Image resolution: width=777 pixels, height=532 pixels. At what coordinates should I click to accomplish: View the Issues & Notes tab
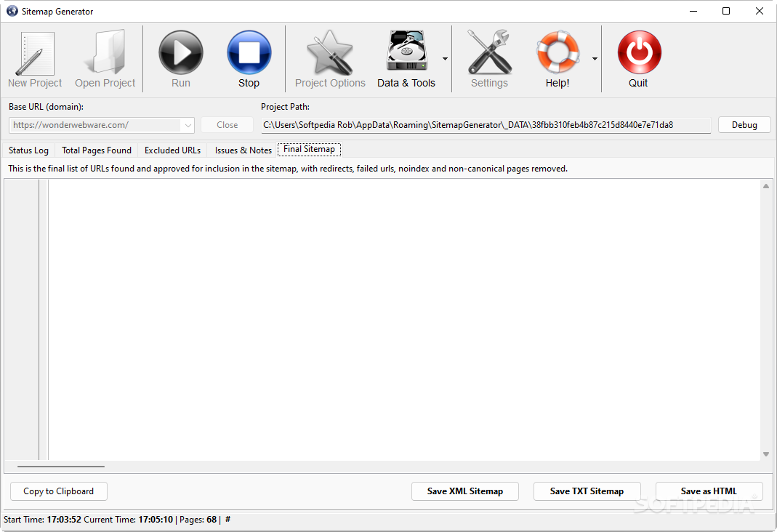click(x=243, y=150)
